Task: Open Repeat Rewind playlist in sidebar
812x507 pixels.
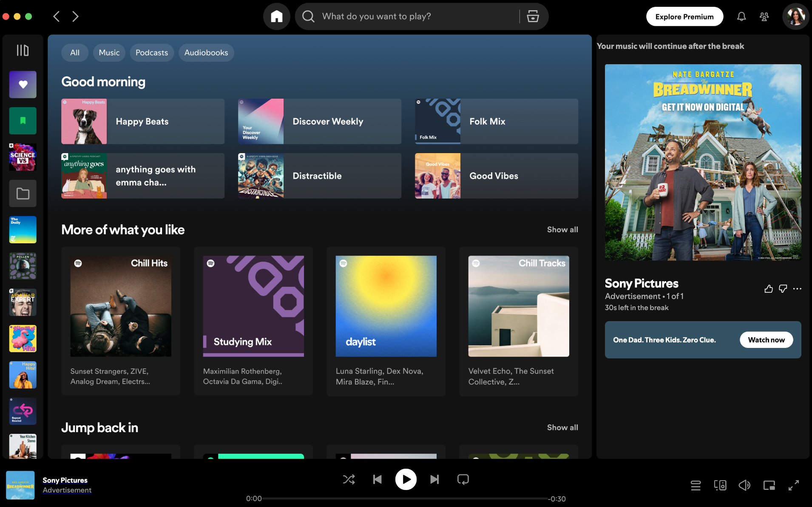Action: [x=23, y=411]
